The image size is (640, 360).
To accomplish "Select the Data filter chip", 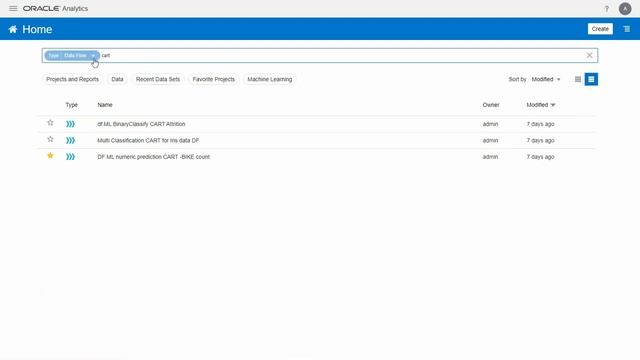I will click(x=117, y=79).
